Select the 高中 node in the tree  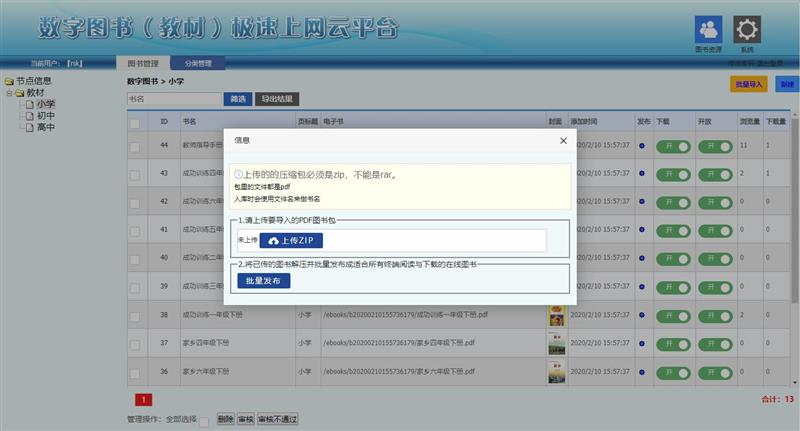tap(46, 127)
